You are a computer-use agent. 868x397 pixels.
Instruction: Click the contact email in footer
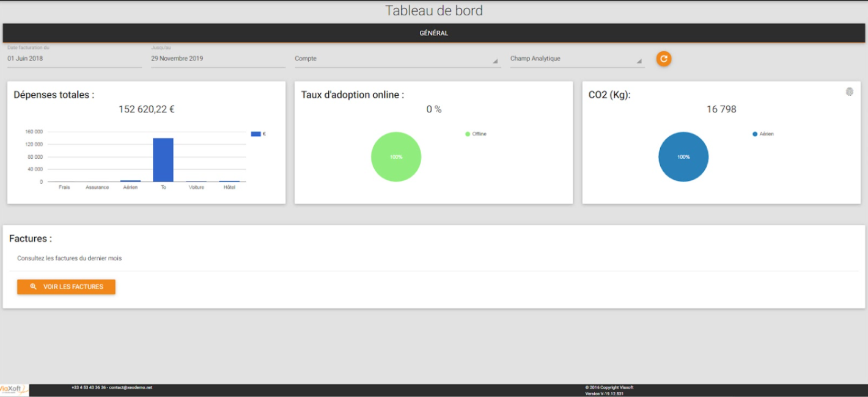130,387
